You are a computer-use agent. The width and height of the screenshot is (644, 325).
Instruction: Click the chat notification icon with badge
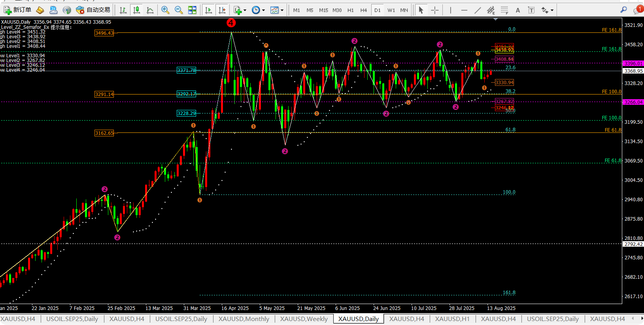pos(637,10)
